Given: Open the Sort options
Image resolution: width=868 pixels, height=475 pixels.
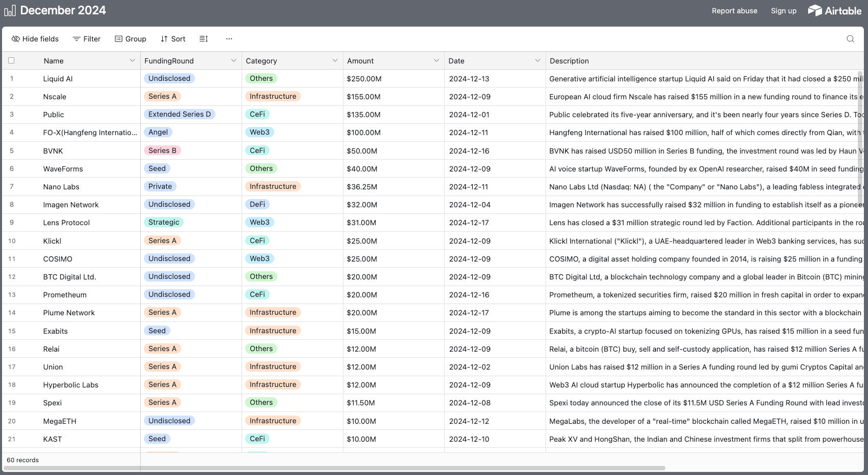Looking at the screenshot, I should [x=173, y=39].
